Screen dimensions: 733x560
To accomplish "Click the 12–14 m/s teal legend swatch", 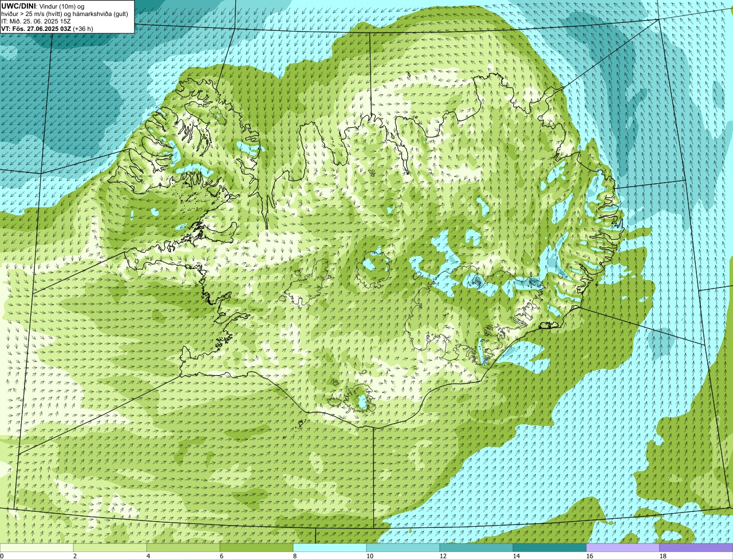I will click(x=476, y=548).
